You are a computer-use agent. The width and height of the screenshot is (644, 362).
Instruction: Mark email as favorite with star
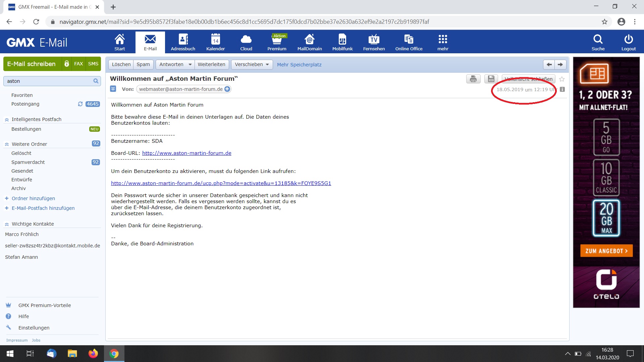[x=562, y=79]
